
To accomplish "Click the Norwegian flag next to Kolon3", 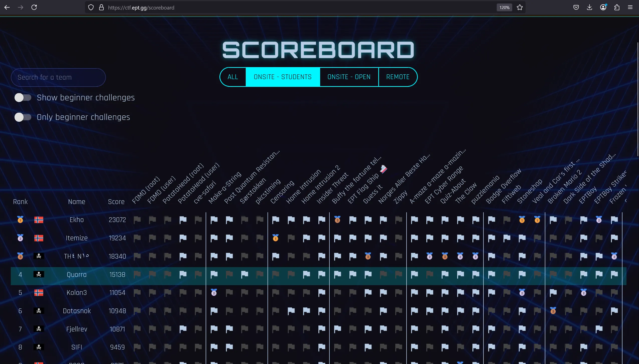I will [39, 292].
